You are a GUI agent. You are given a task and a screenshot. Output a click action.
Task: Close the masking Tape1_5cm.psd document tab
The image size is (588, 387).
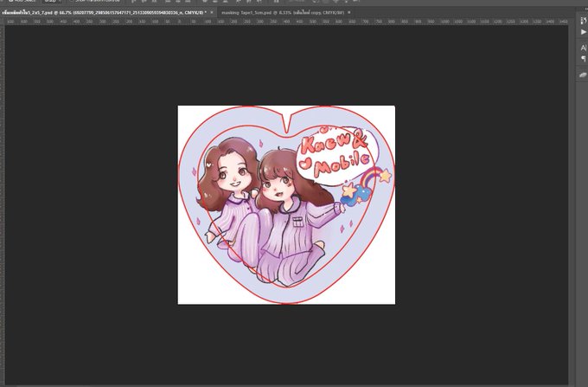[x=349, y=12]
